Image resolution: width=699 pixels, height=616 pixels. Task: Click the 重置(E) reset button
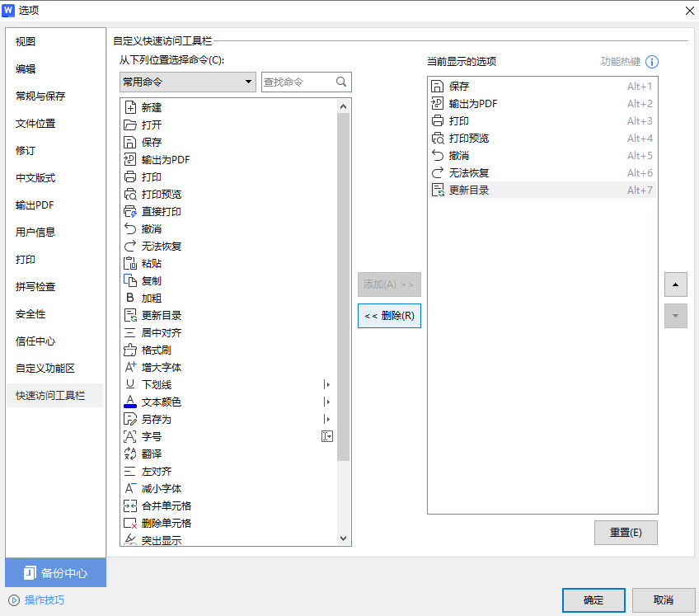click(626, 533)
